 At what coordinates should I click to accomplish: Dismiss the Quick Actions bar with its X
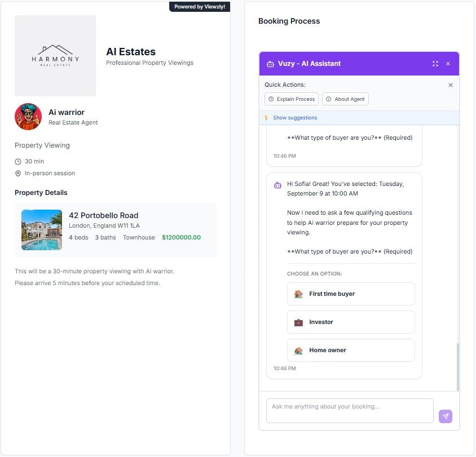[450, 85]
